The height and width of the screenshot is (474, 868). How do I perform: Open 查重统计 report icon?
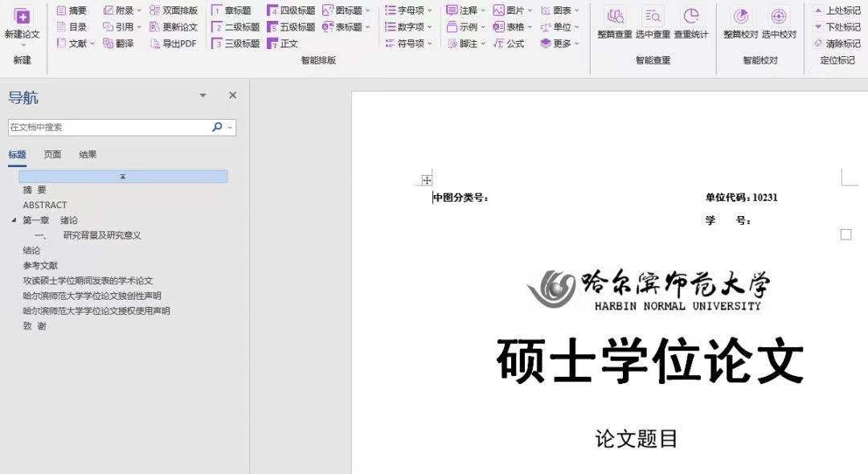pos(691,16)
